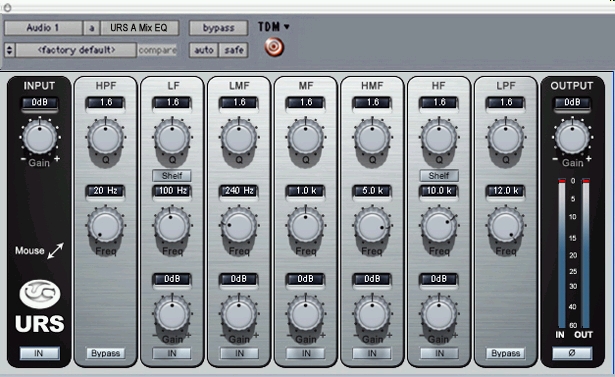Click the HF 10.0 k frequency field

click(x=439, y=191)
